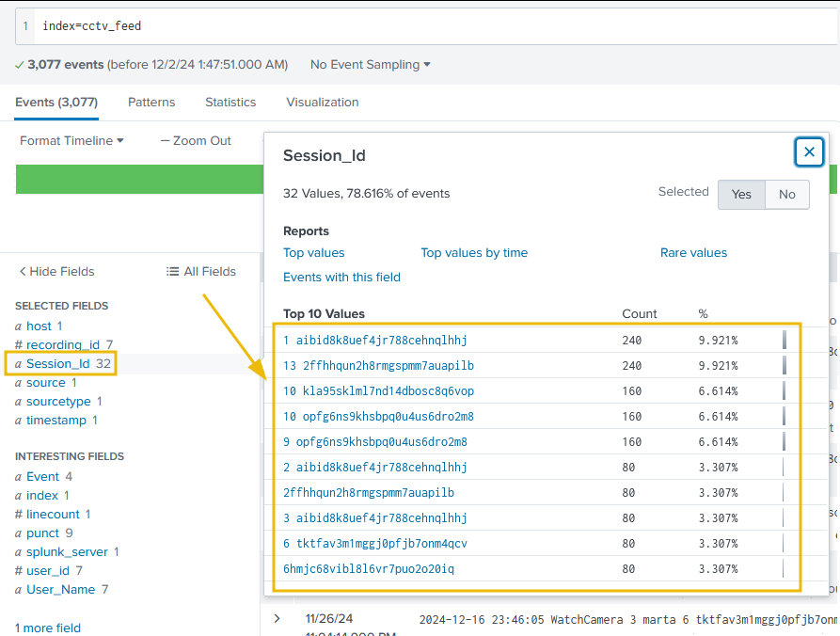Switch to the Statistics tab
The height and width of the screenshot is (636, 840).
tap(230, 103)
